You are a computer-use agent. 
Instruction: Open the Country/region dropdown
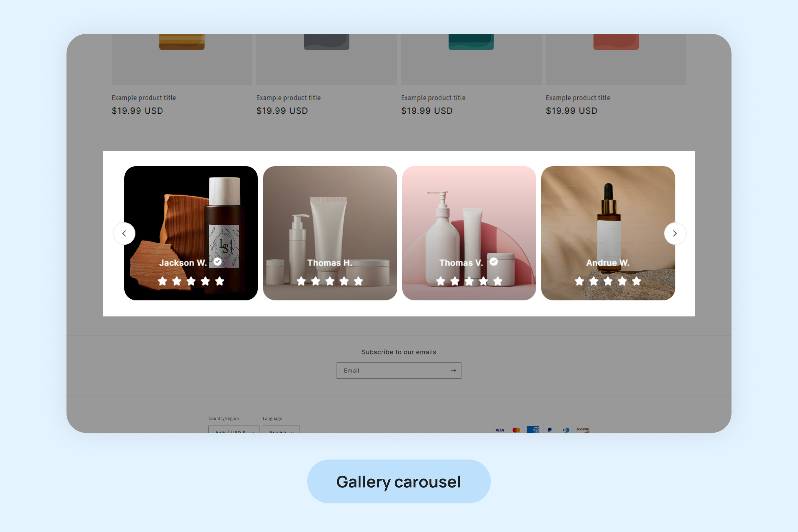[234, 429]
